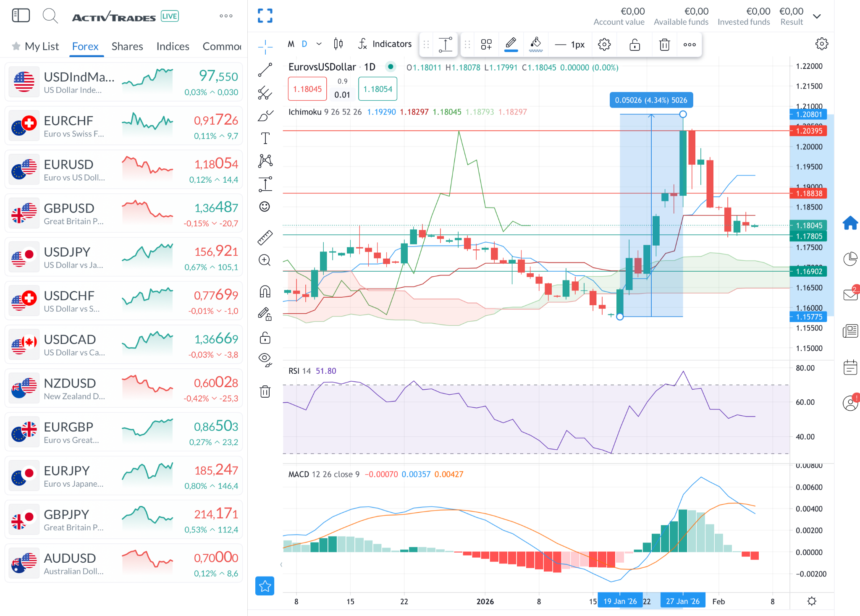860x616 pixels.
Task: Switch to the My List tab
Action: (x=36, y=46)
